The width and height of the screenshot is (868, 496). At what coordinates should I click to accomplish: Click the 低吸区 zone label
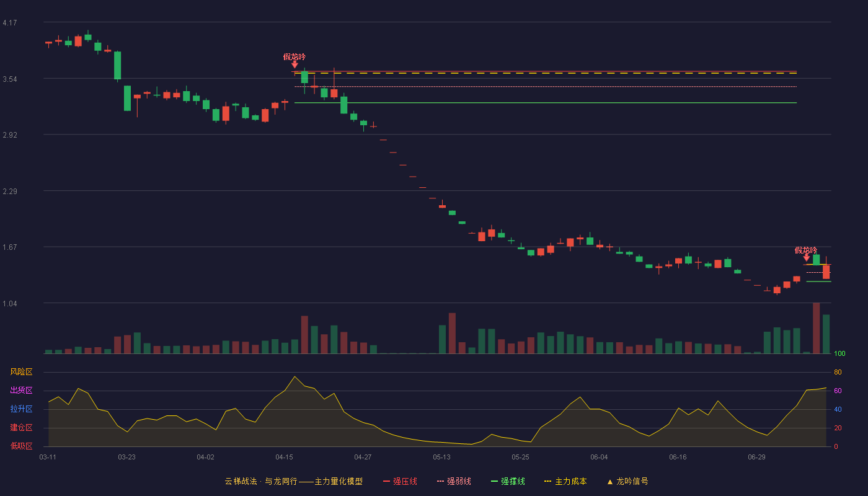21,446
